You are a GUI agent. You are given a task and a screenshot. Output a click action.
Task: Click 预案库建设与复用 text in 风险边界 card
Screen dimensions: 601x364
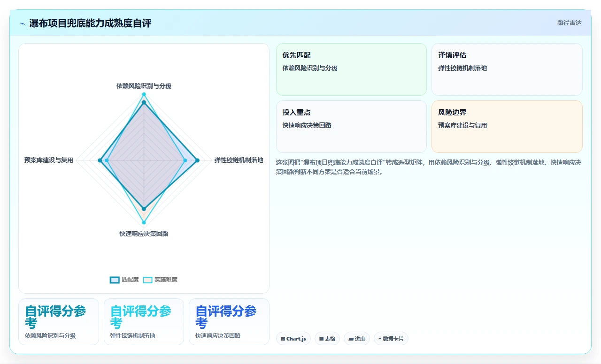tap(462, 126)
